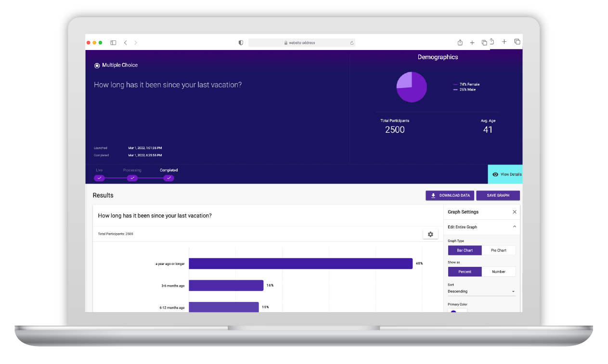Click the Save Graph button

tap(498, 196)
